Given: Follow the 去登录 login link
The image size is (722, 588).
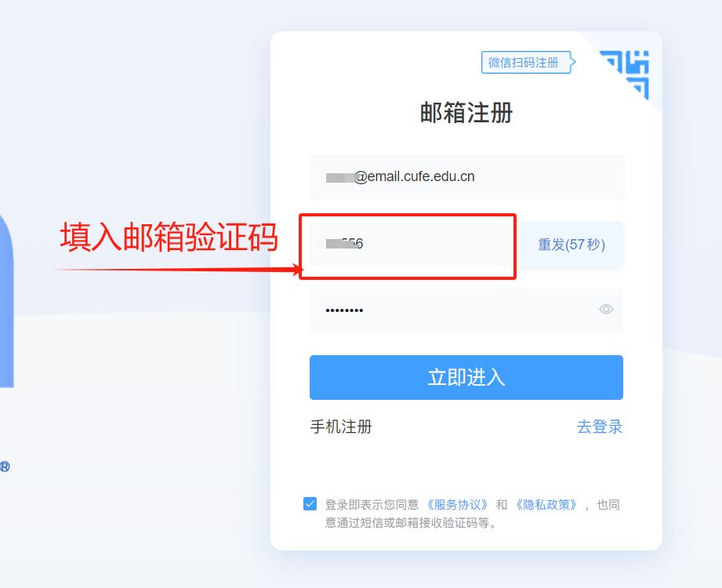Looking at the screenshot, I should coord(600,426).
